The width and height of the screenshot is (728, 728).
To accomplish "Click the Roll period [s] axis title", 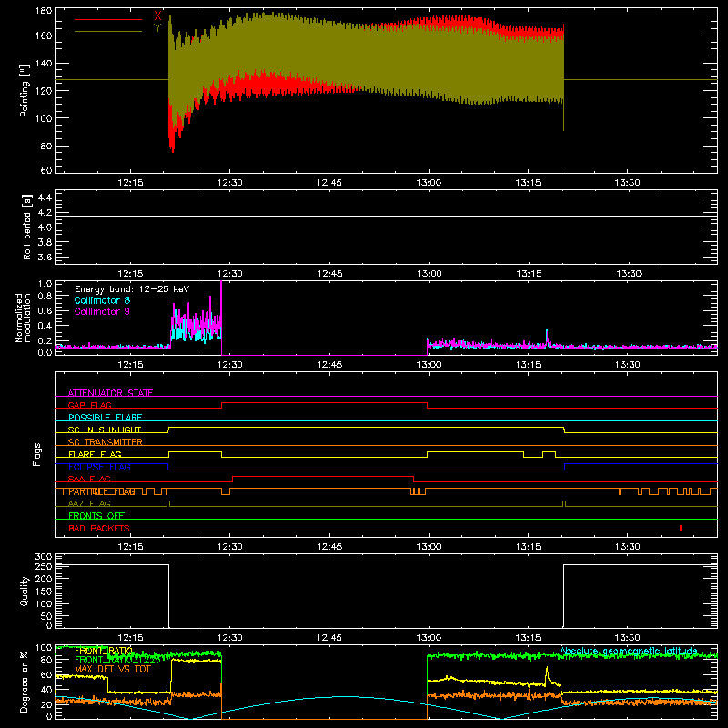I will point(27,227).
